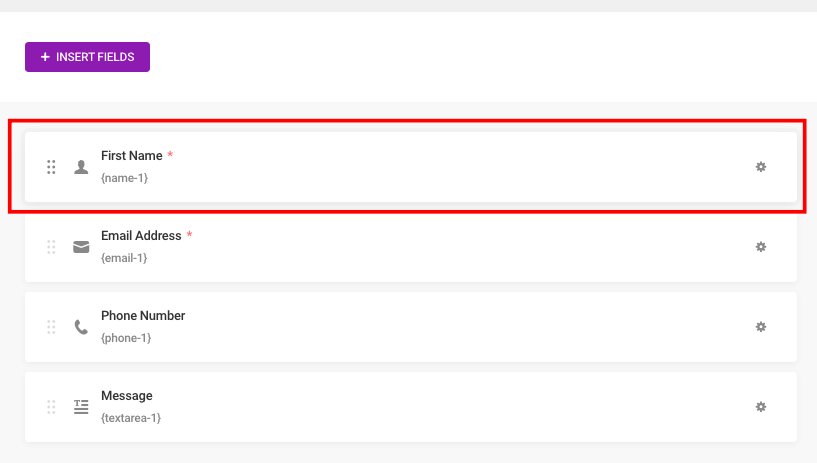Select the Phone Number field label
The height and width of the screenshot is (463, 817).
(143, 316)
